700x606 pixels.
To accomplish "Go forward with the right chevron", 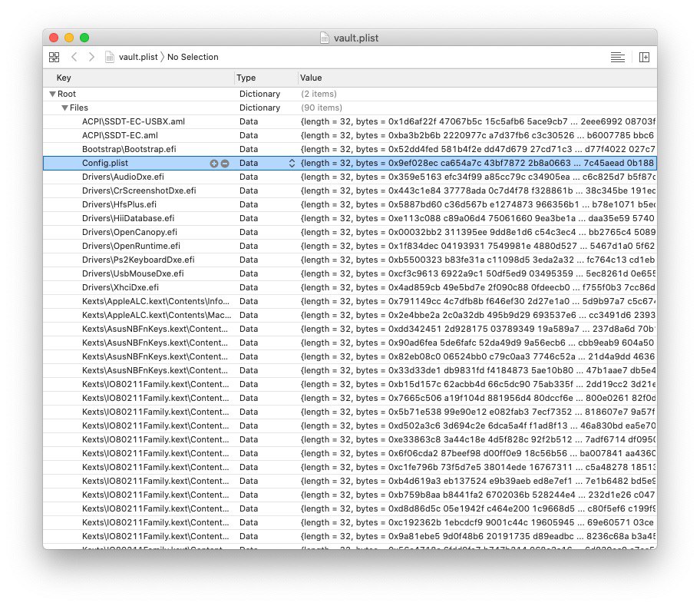I will [91, 57].
